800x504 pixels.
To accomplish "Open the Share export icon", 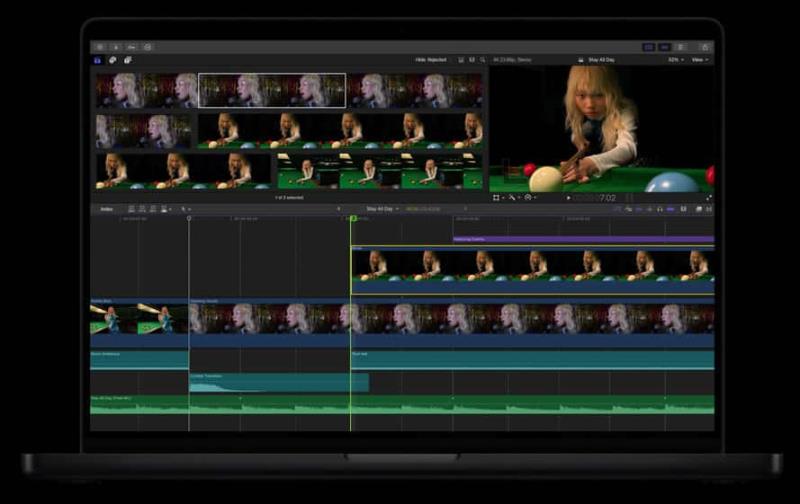I will [x=705, y=47].
